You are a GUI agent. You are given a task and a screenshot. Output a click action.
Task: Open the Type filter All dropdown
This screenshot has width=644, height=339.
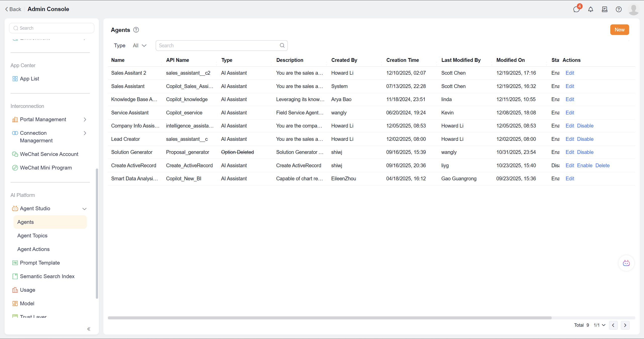[x=140, y=46]
